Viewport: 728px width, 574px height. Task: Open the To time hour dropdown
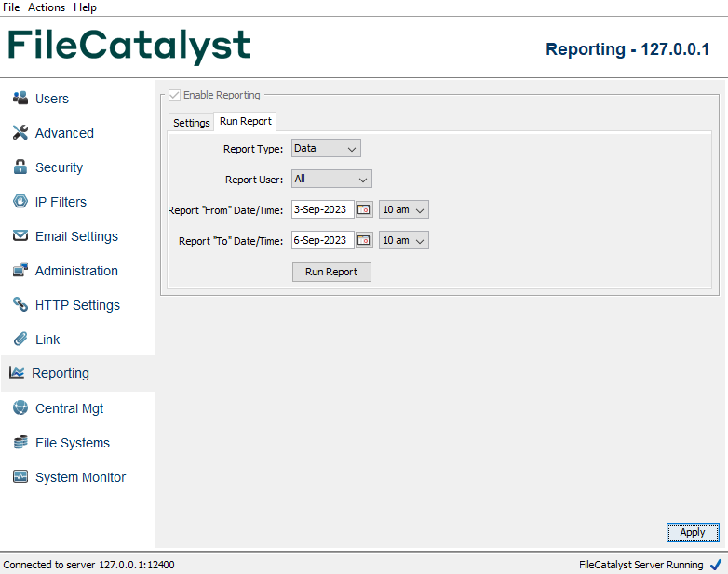(x=403, y=240)
